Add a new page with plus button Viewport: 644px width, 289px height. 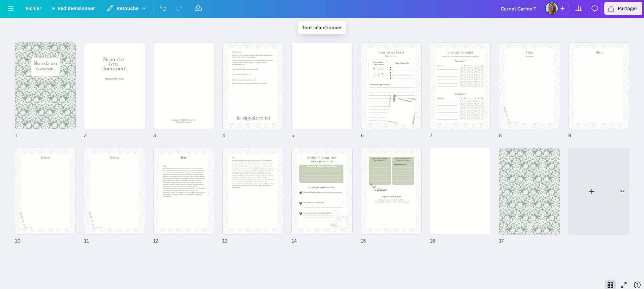(x=591, y=191)
